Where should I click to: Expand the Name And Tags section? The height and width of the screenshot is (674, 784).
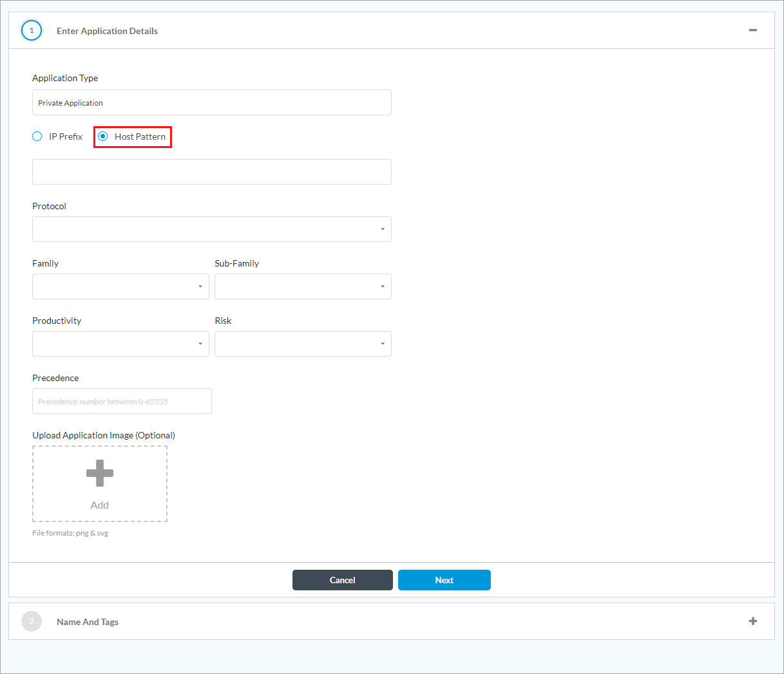[752, 621]
